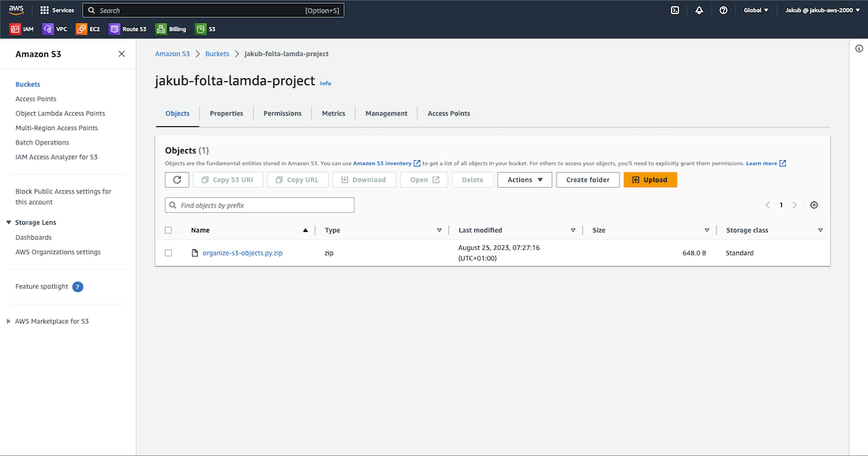The width and height of the screenshot is (868, 456).
Task: Open the EC2 service shortcut
Action: [88, 29]
